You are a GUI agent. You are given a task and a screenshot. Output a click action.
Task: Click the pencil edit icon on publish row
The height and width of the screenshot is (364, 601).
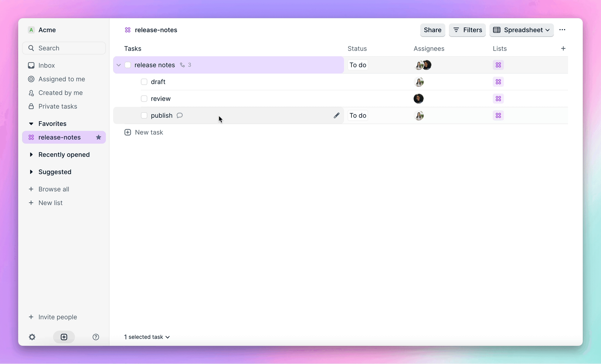(x=336, y=115)
